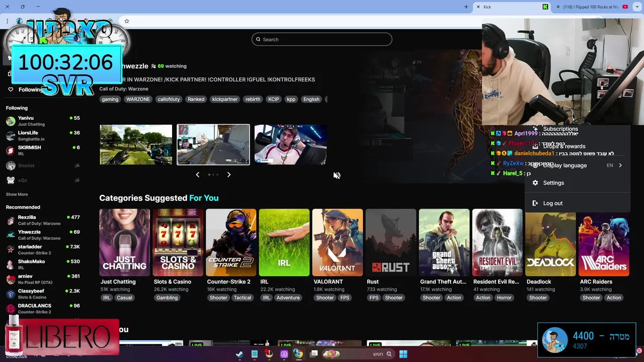The image size is (644, 362).
Task: Open the Resident Evil category card
Action: (498, 242)
